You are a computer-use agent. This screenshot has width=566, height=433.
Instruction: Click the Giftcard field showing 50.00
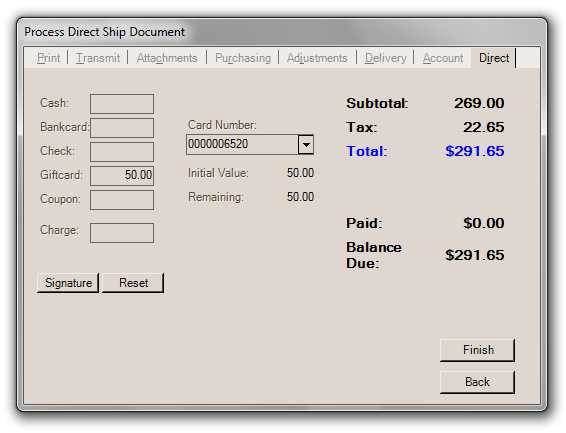[122, 176]
